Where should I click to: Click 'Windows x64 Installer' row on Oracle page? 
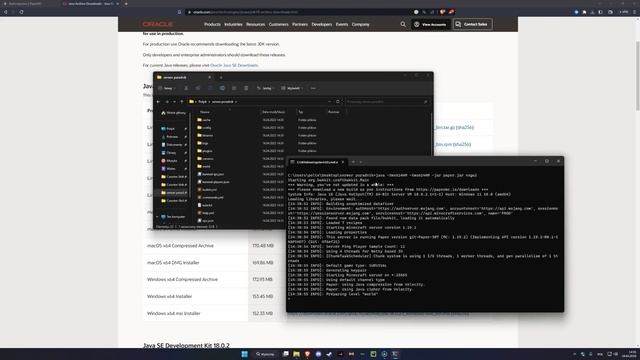[x=169, y=296]
